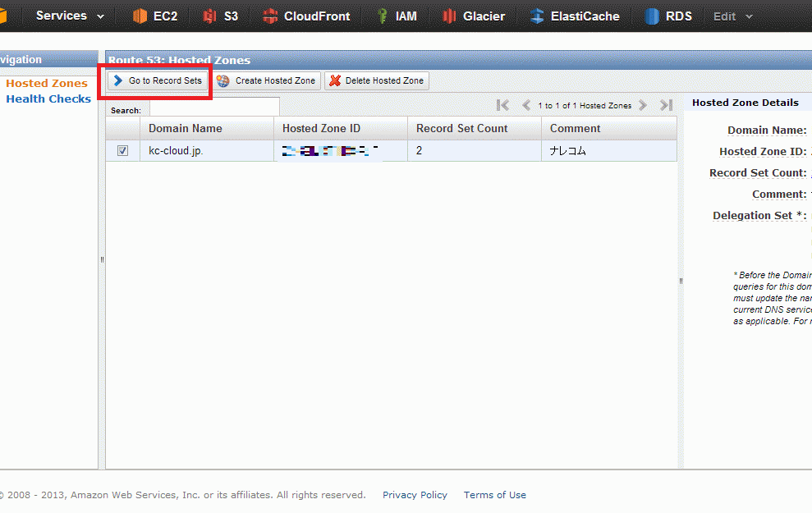Viewport: 812px width, 513px height.
Task: Click the record set count value 2
Action: (419, 151)
